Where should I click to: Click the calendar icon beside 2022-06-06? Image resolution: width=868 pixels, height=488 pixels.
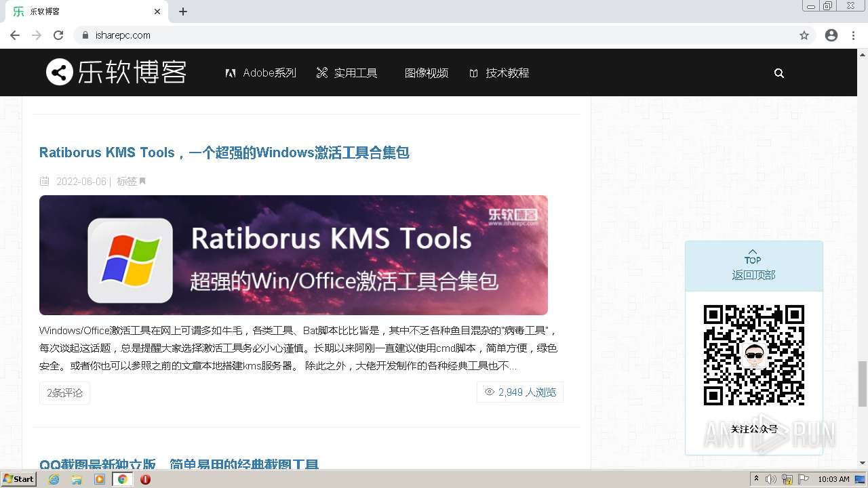pyautogui.click(x=45, y=182)
